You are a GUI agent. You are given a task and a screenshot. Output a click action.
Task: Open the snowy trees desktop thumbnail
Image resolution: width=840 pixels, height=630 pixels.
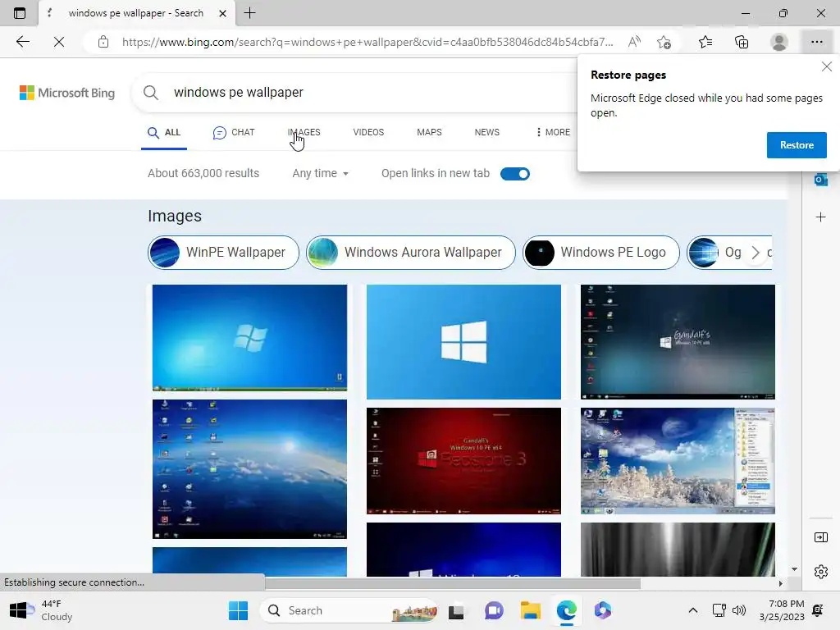(x=678, y=461)
